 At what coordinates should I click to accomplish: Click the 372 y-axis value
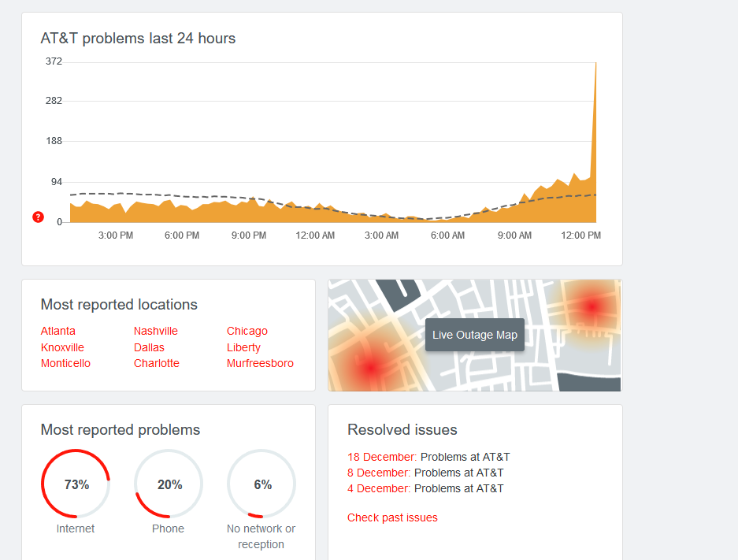click(x=54, y=61)
